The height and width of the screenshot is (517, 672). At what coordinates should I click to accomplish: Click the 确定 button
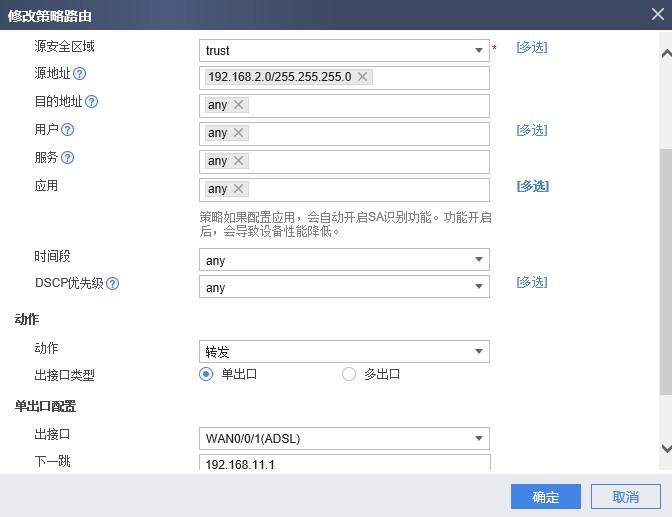click(546, 497)
